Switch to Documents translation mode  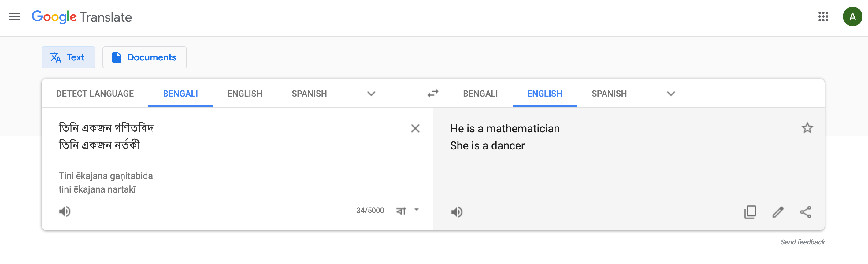[x=145, y=57]
